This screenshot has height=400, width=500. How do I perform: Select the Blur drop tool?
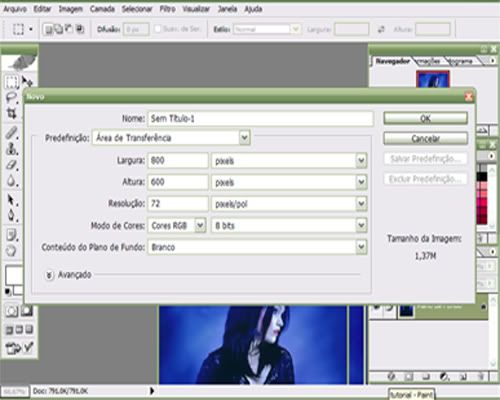(x=11, y=181)
